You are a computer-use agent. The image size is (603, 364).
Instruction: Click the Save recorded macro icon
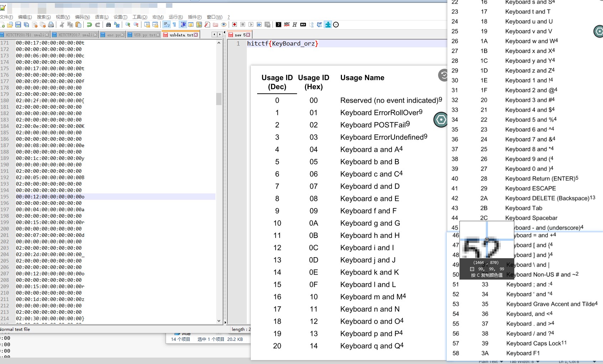[x=267, y=25]
